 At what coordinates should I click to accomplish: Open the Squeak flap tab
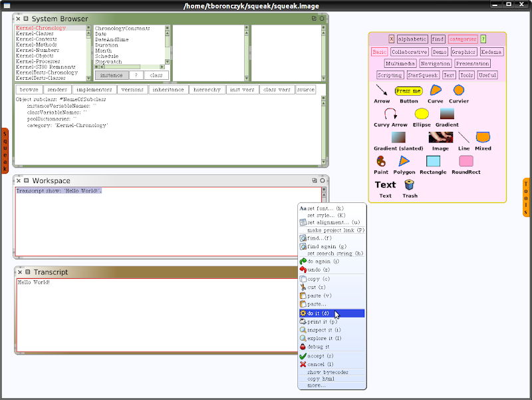5,151
